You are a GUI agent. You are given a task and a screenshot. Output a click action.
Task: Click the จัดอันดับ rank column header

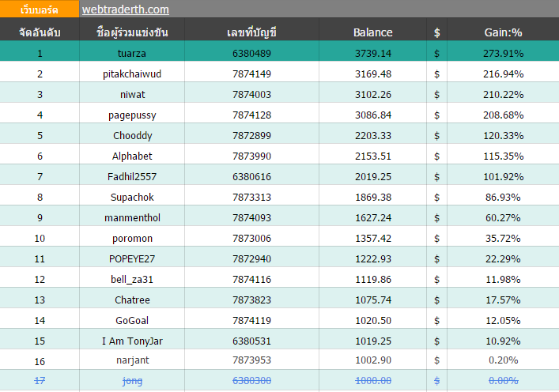tap(40, 32)
